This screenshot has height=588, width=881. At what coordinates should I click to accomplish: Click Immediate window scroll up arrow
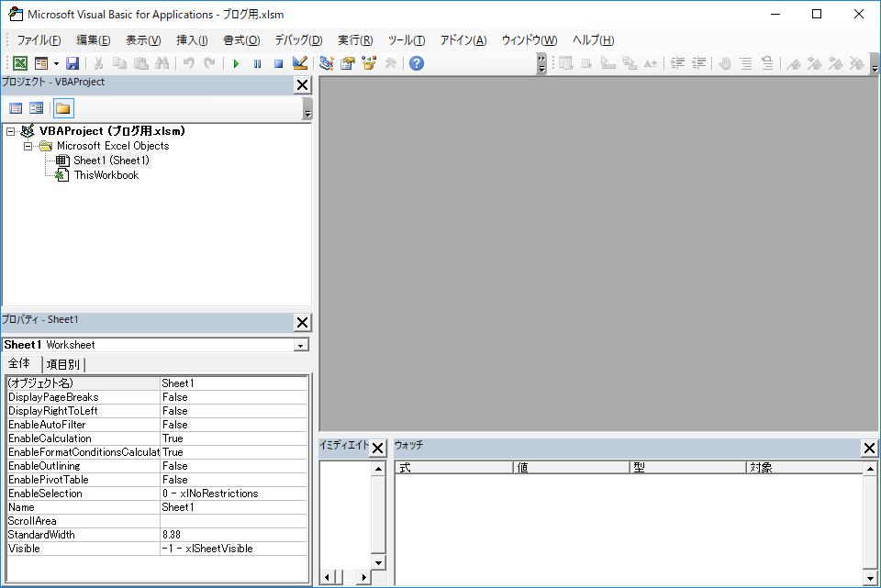[379, 469]
